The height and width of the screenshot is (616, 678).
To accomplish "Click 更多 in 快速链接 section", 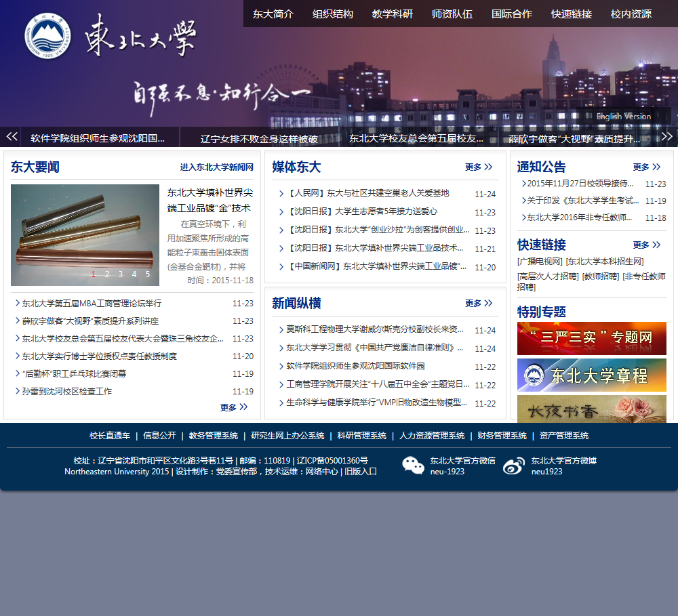I will 646,245.
